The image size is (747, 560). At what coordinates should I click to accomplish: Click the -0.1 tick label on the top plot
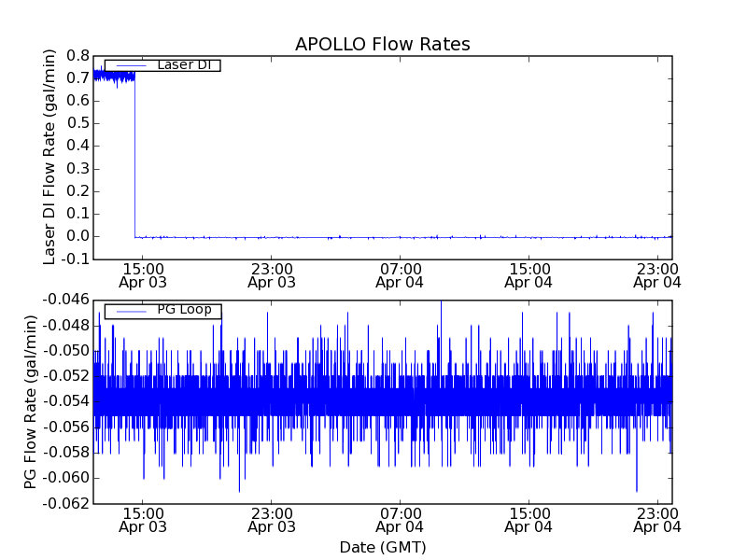(75, 259)
